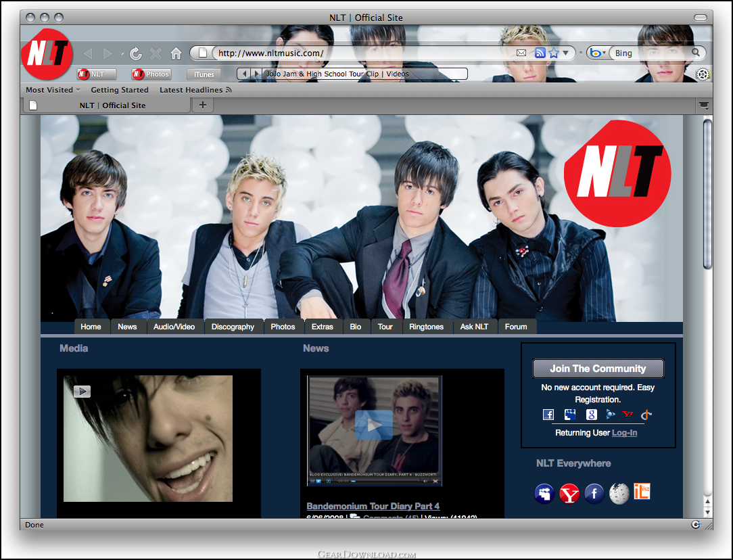The height and width of the screenshot is (560, 733).
Task: Click the Log-In link for returning users
Action: [x=625, y=433]
